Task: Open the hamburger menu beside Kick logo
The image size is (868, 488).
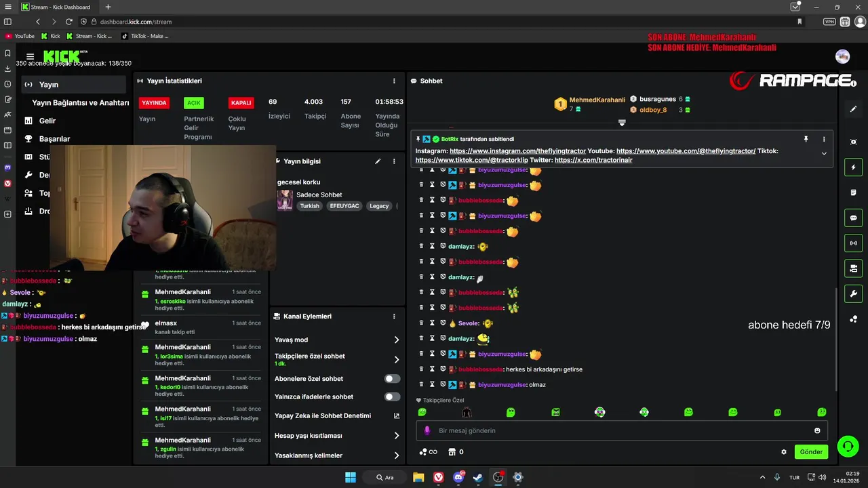Action: coord(30,57)
